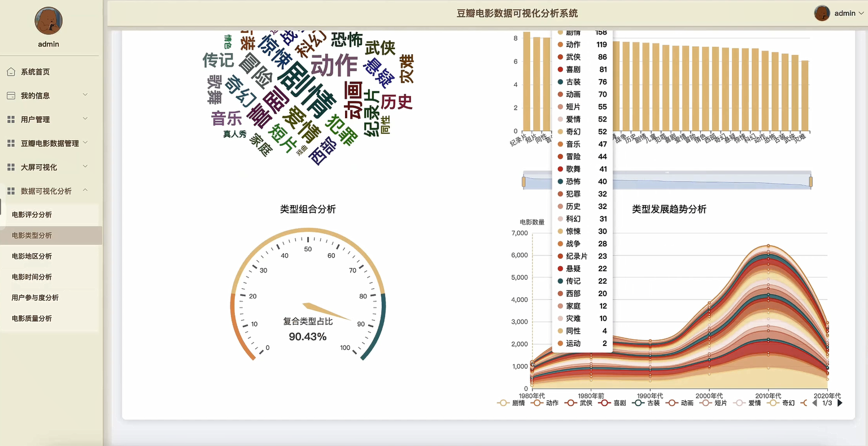Expand the 豆瓣电影数据管理 menu chevron

pyautogui.click(x=85, y=142)
